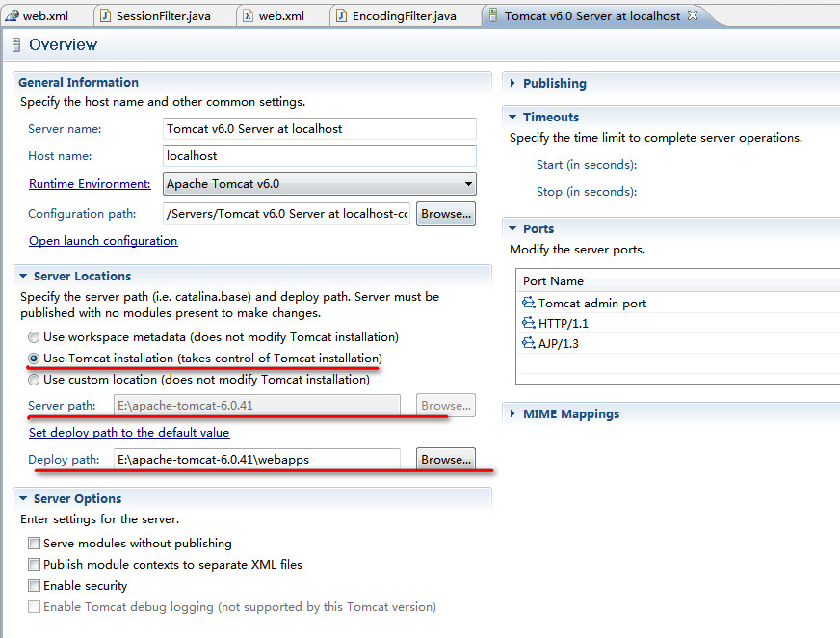
Task: Click the Server path text field
Action: [x=257, y=406]
